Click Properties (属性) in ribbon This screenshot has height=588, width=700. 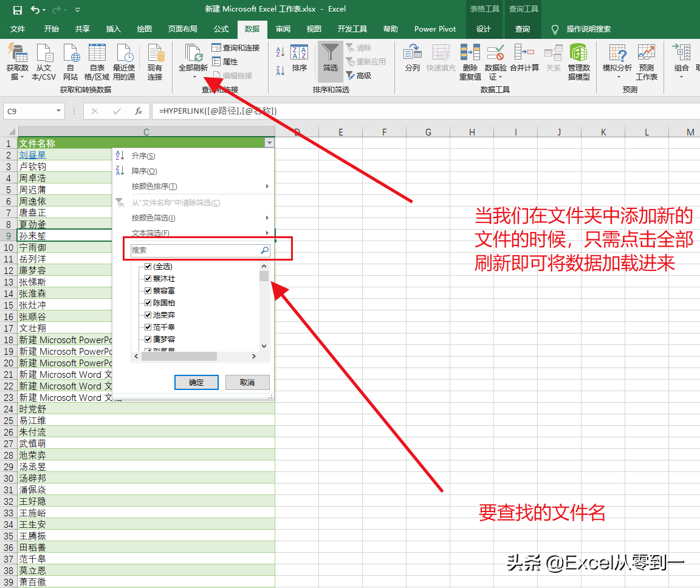(x=225, y=61)
